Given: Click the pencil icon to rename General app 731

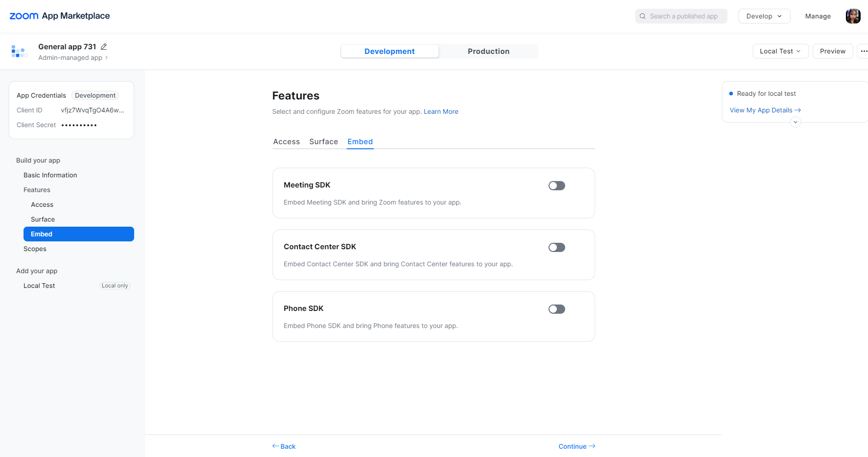Looking at the screenshot, I should pyautogui.click(x=104, y=47).
